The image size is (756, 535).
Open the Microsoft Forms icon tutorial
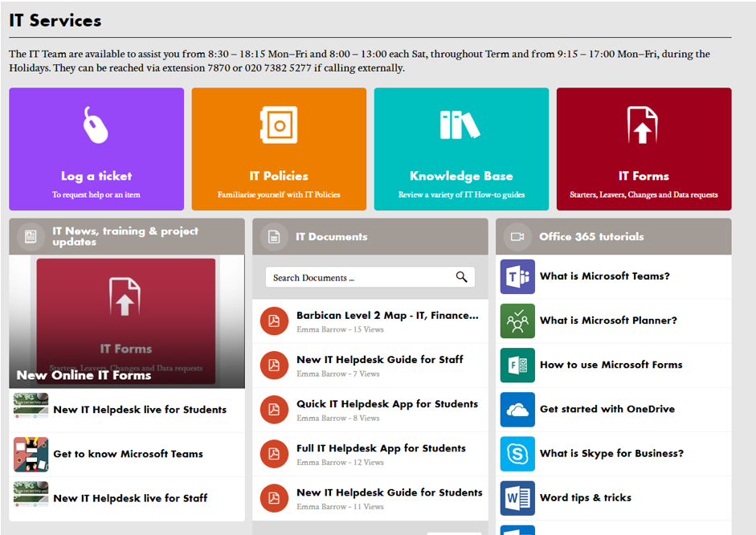517,366
